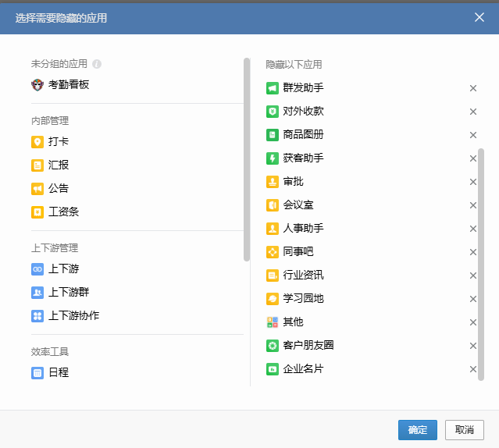Select the 打卡 location icon
Screen dimensions: 499x448
point(37,142)
